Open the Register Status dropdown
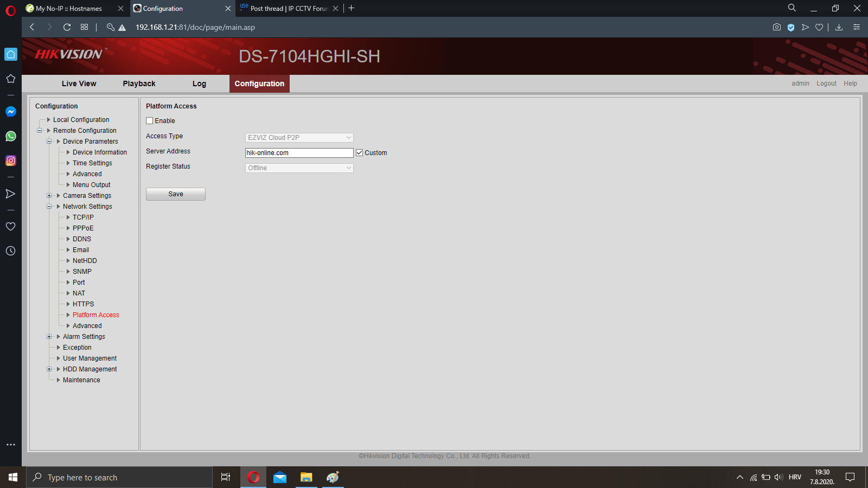868x488 pixels. (299, 168)
